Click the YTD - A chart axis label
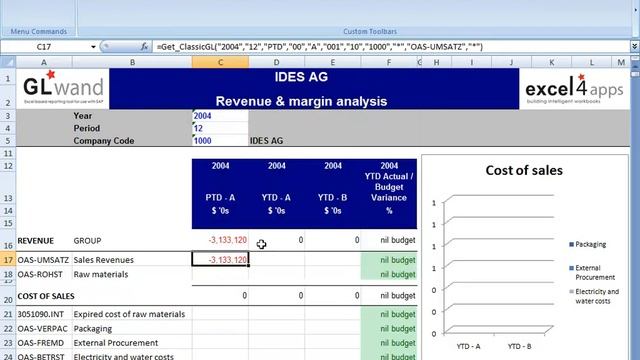The height and width of the screenshot is (360, 640). [x=468, y=347]
